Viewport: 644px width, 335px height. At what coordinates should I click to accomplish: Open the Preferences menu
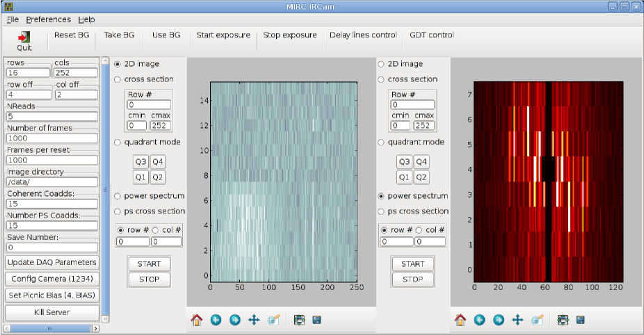click(48, 19)
